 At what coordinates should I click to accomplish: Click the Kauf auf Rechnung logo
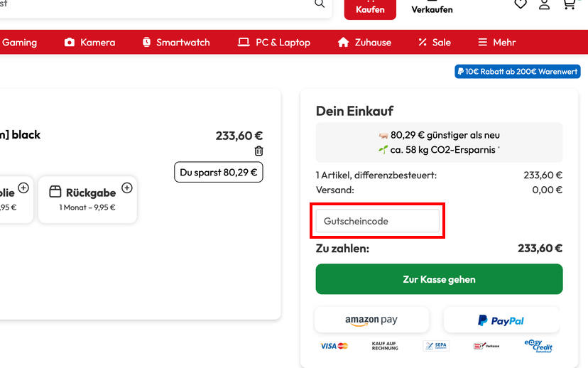(385, 346)
